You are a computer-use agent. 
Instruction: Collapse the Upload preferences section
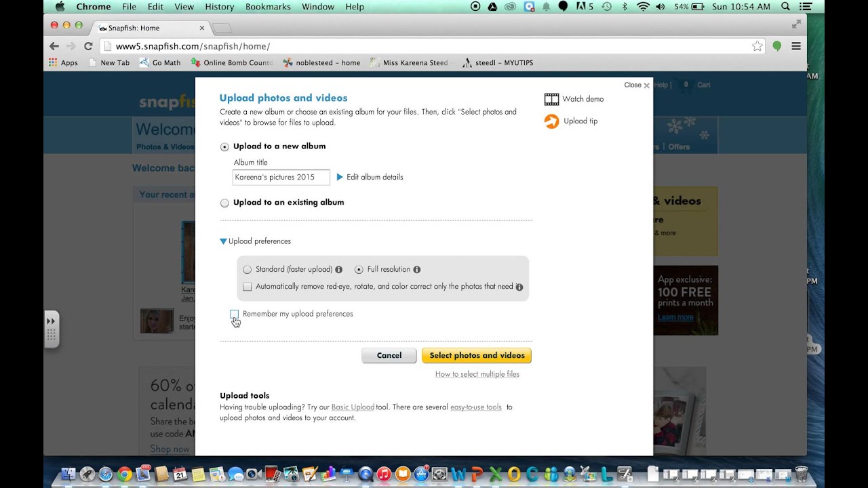(x=255, y=241)
